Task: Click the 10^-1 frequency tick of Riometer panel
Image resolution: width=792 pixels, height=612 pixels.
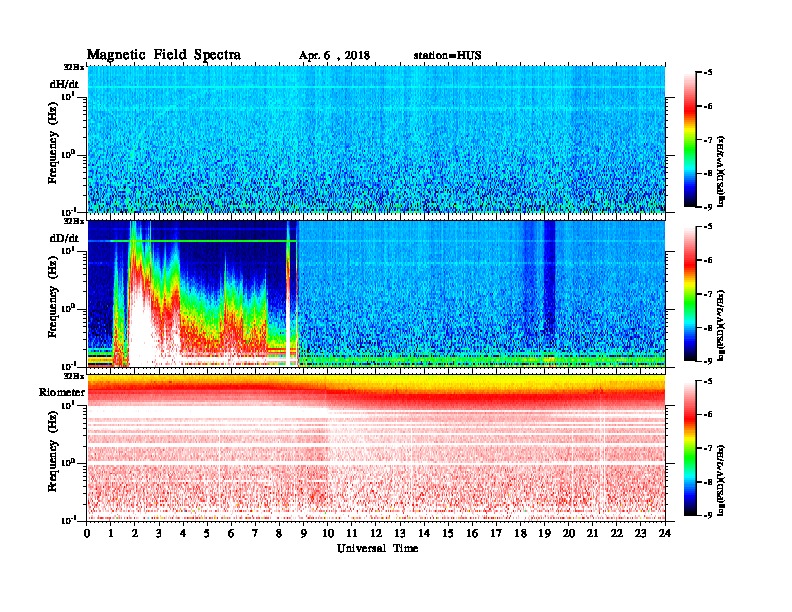Action: tap(68, 520)
